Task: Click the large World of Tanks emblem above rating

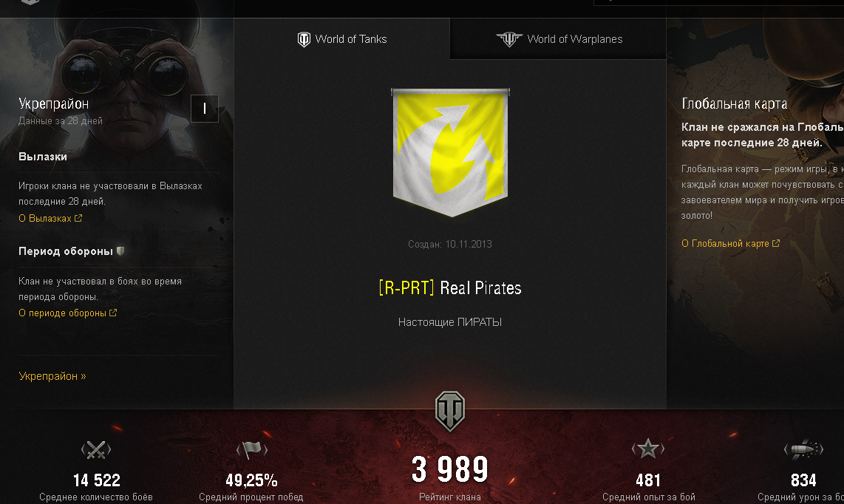Action: point(450,411)
